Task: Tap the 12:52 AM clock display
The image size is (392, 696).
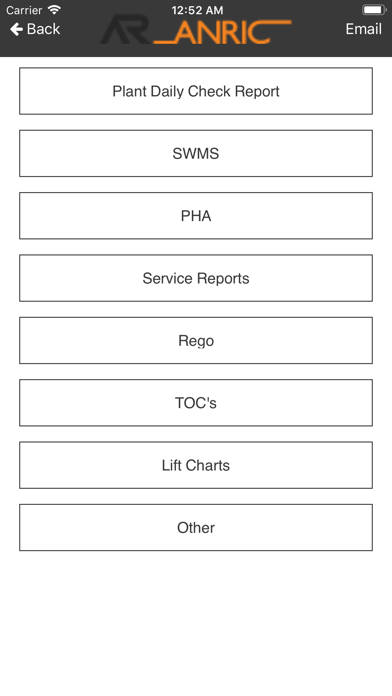Action: click(x=197, y=10)
